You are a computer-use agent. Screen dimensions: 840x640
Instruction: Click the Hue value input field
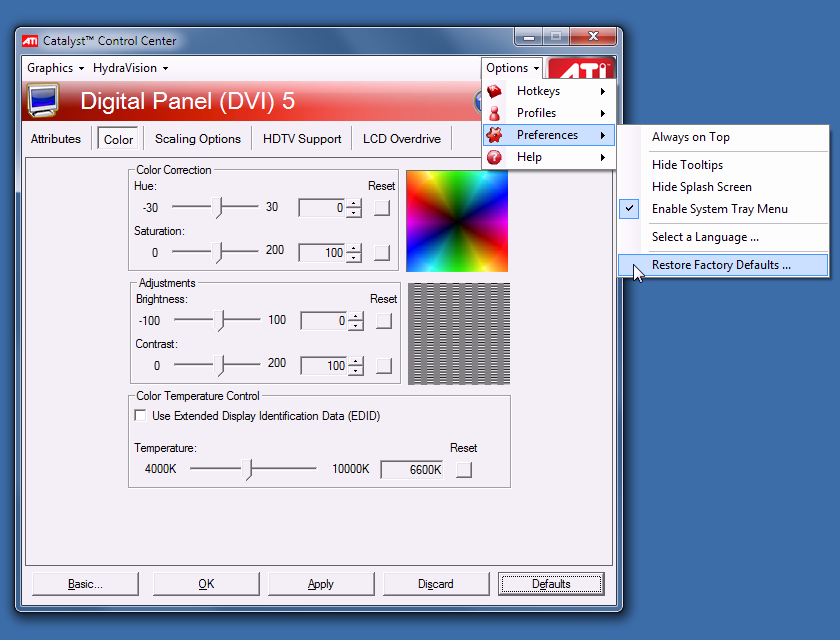(x=322, y=207)
